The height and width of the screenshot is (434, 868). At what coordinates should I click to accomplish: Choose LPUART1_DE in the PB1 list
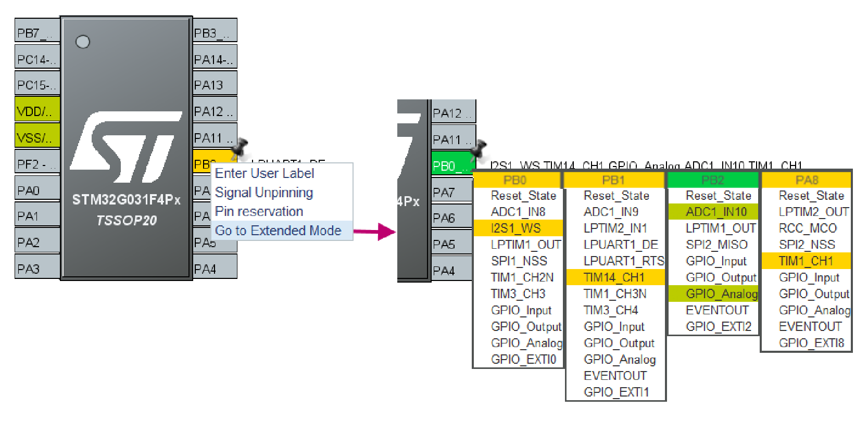[x=621, y=245]
